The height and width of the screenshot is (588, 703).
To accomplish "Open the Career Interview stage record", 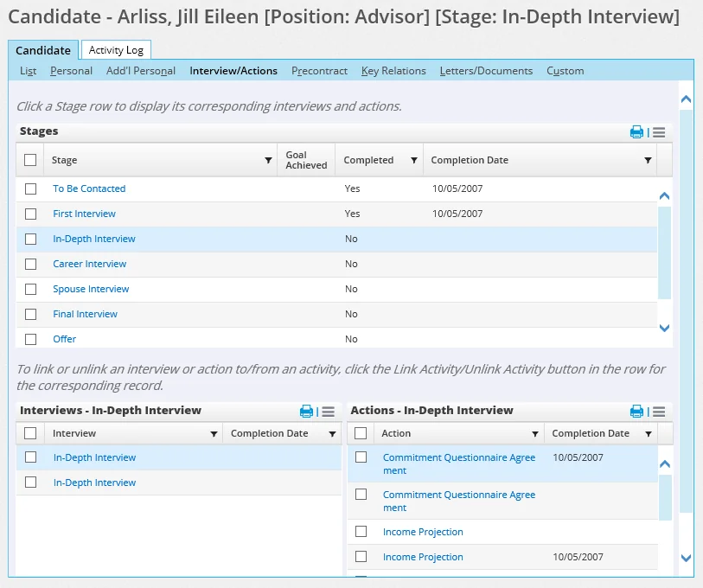I will pos(89,264).
